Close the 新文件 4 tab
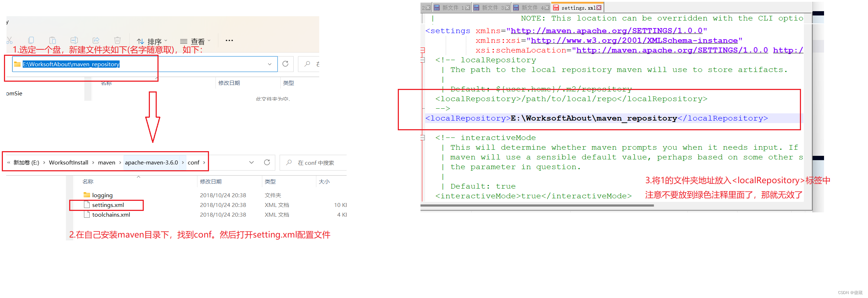 tap(547, 8)
